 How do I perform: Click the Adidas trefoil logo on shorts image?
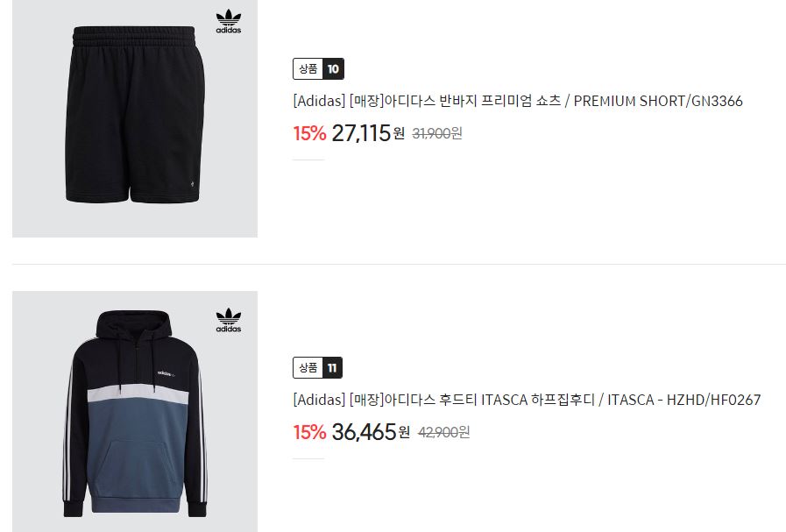(229, 22)
